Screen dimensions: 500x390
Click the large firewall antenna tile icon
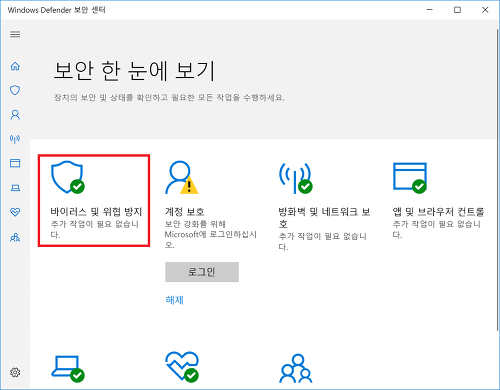click(296, 178)
